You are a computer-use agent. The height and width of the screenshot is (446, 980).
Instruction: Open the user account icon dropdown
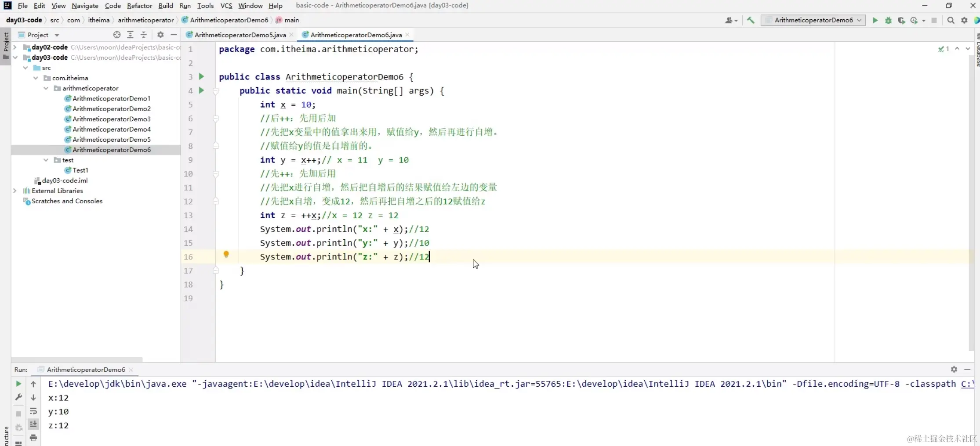pyautogui.click(x=731, y=20)
